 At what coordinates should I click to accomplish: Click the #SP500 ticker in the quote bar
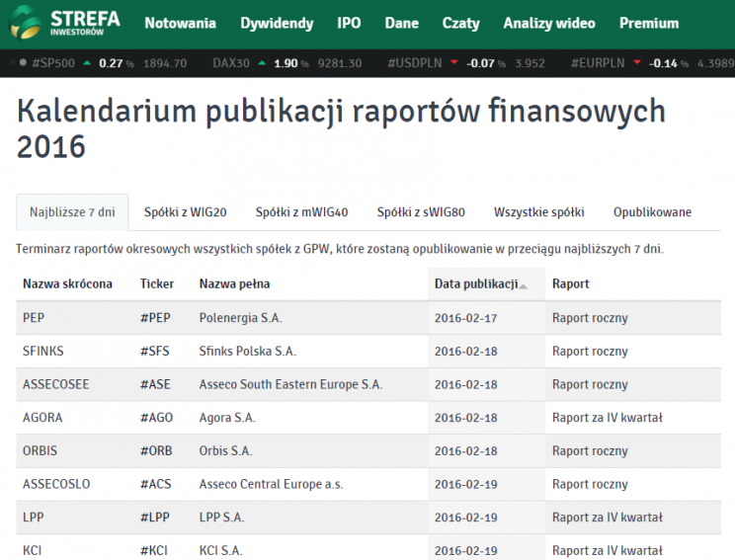(x=53, y=63)
